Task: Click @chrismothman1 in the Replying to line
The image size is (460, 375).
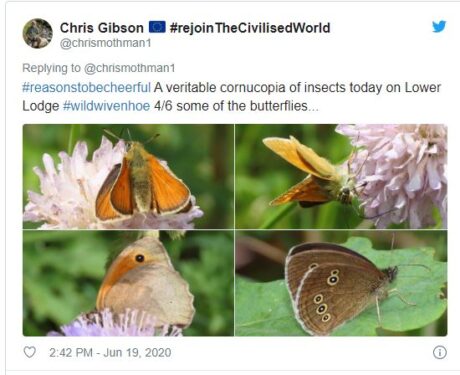Action: point(129,68)
